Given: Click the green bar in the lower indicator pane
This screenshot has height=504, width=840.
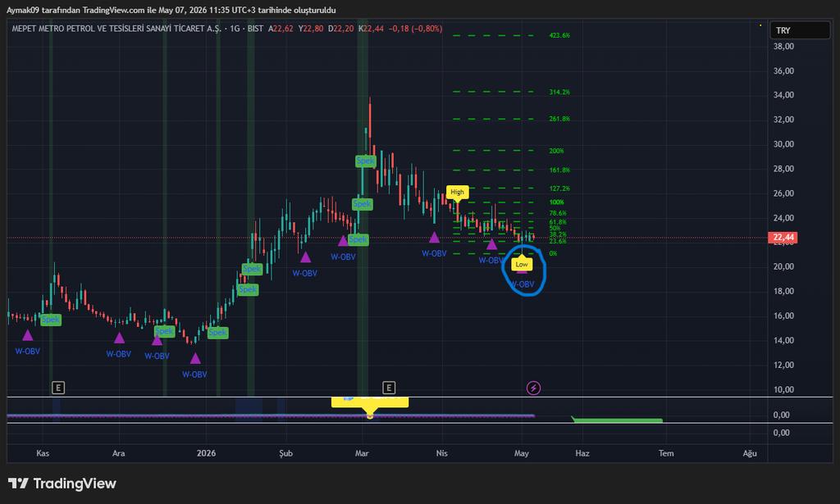Looking at the screenshot, I should point(617,420).
